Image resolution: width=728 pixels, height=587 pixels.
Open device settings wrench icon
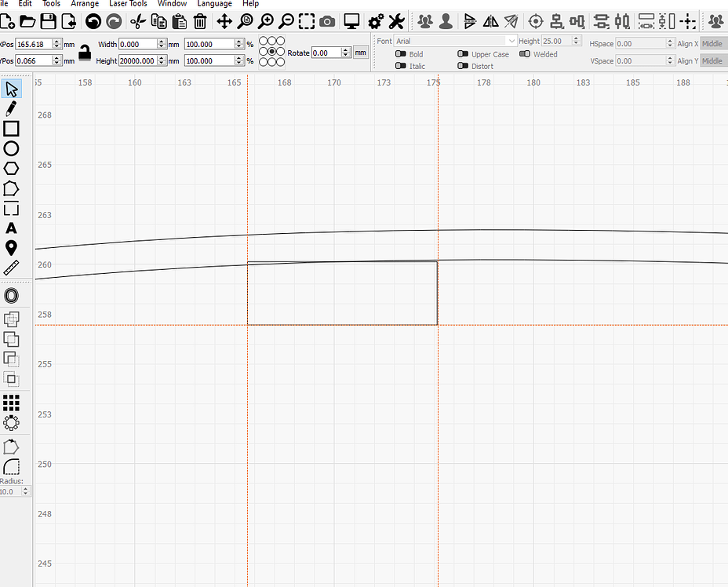[396, 21]
